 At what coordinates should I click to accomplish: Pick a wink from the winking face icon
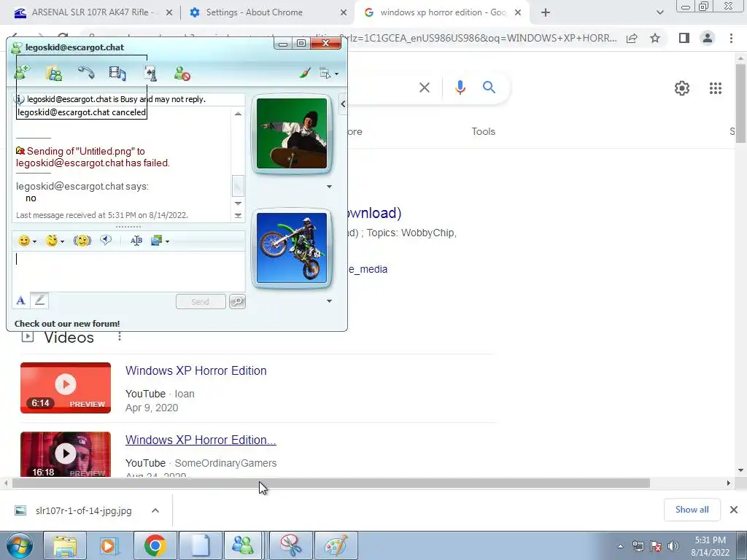pos(52,241)
